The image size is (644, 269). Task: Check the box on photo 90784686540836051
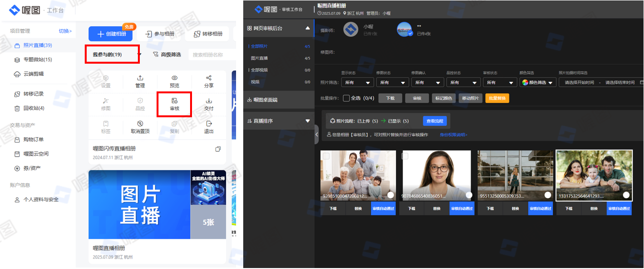pyautogui.click(x=405, y=156)
